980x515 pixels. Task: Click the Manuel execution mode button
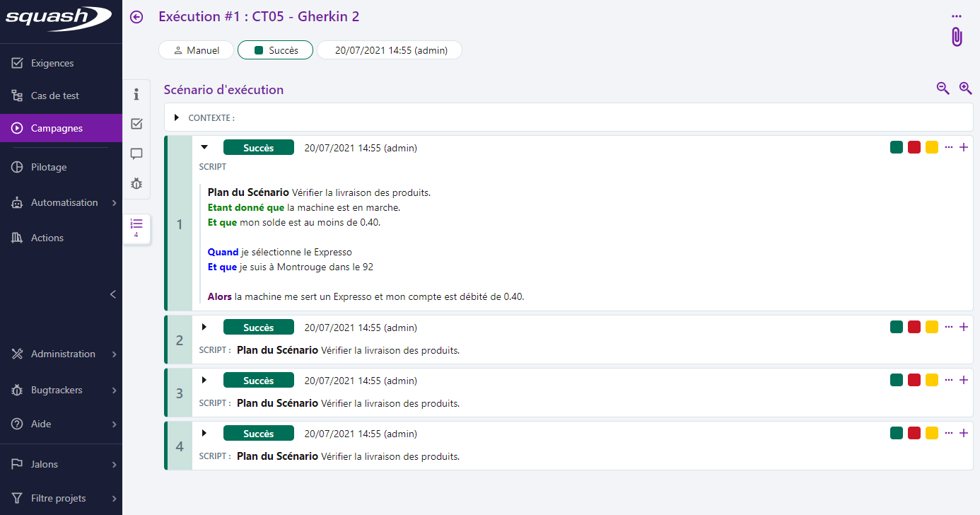(196, 50)
